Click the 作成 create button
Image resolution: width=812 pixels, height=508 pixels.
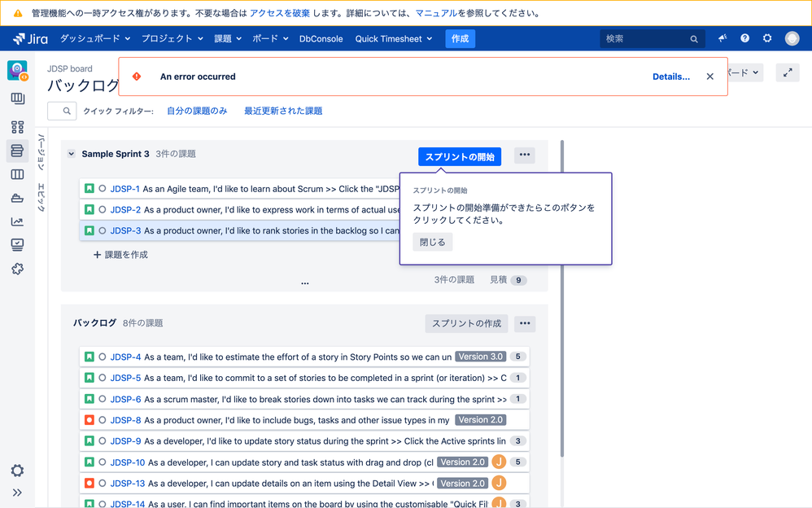(x=460, y=39)
